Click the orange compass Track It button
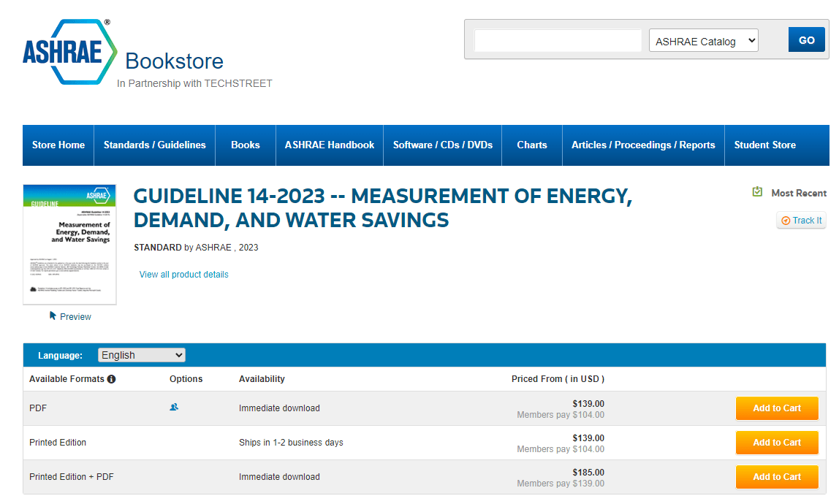 coord(801,220)
